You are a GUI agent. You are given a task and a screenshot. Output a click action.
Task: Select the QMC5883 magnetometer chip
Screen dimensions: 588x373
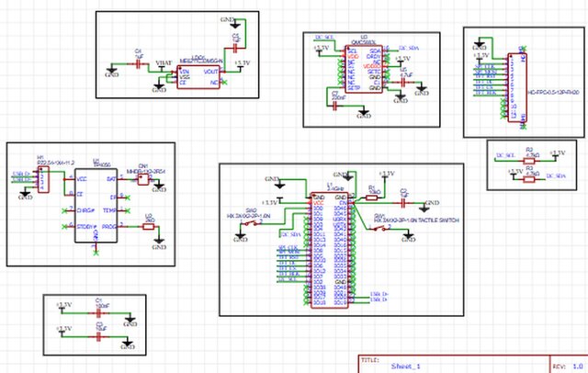pos(364,69)
